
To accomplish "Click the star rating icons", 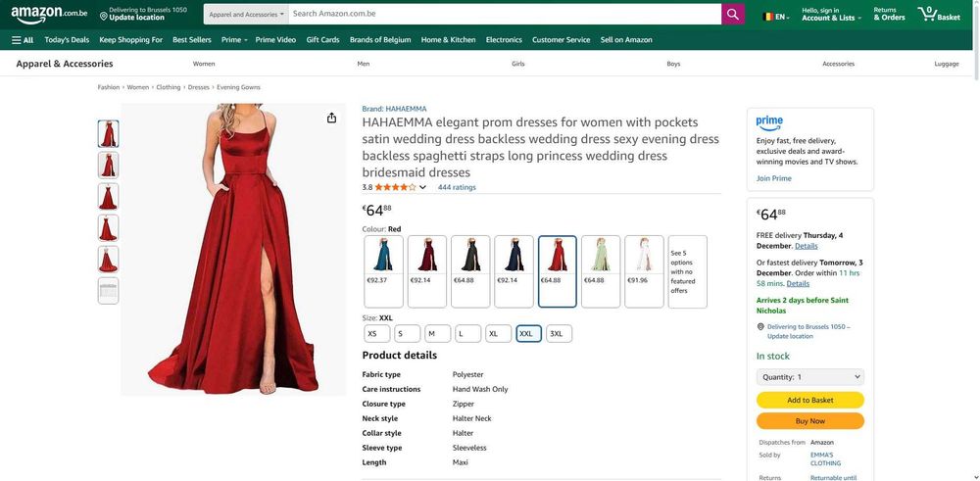I will point(395,187).
